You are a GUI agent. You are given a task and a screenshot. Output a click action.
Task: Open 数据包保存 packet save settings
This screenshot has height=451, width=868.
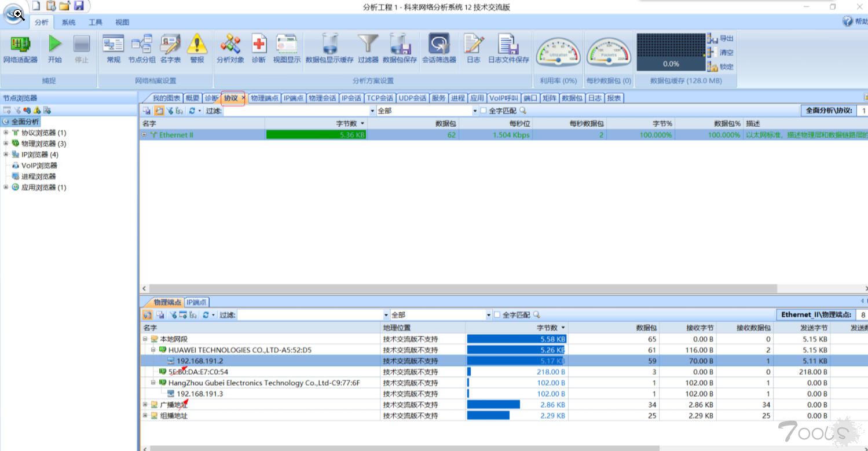pos(400,49)
